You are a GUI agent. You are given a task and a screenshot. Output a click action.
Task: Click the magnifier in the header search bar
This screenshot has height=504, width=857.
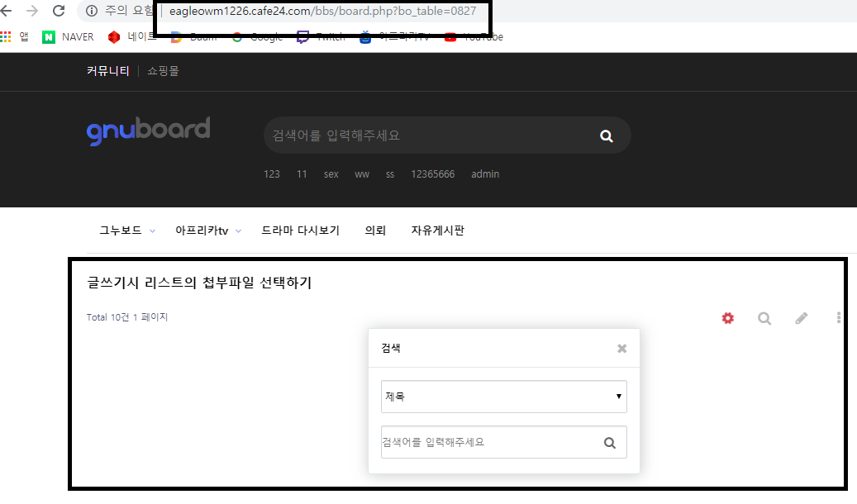click(x=606, y=136)
